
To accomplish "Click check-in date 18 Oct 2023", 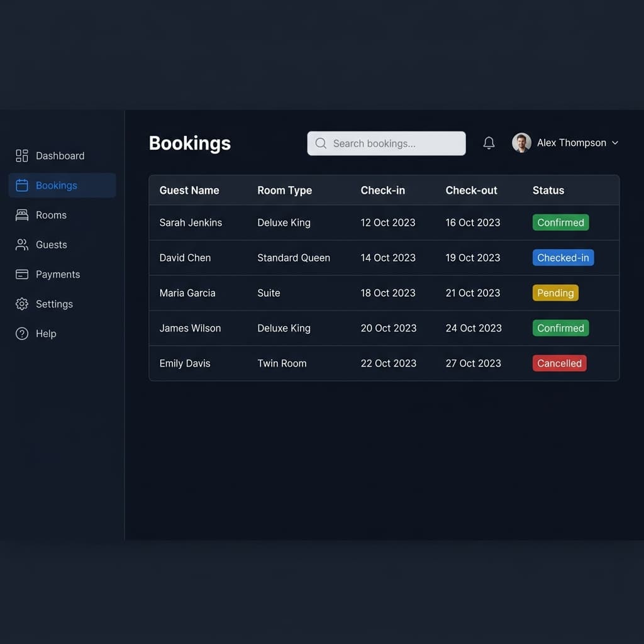I will [x=387, y=293].
